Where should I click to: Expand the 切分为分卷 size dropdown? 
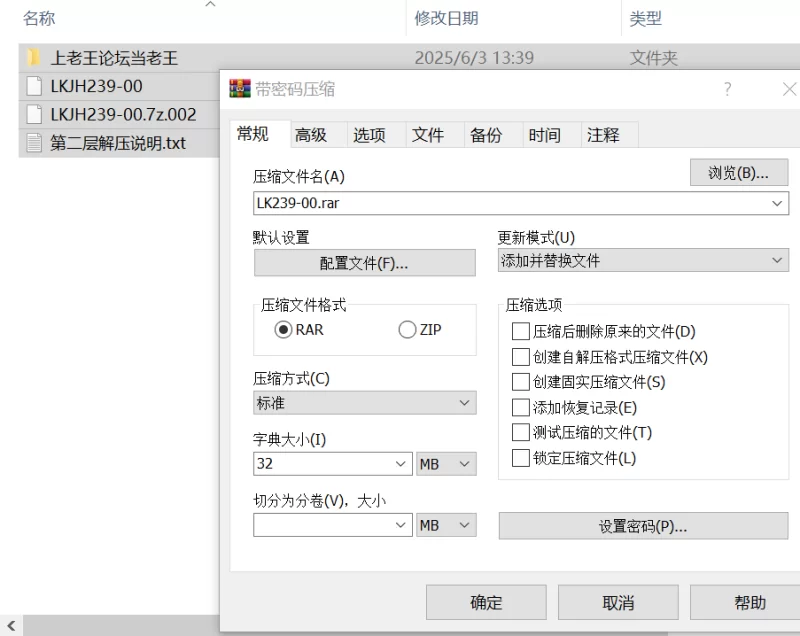pos(401,525)
